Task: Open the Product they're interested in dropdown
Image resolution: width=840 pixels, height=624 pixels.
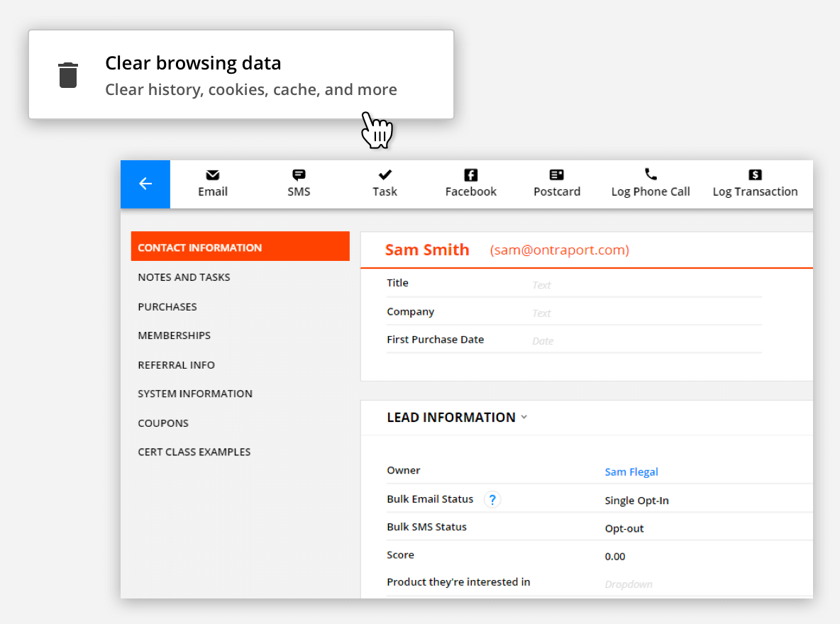Action: (629, 583)
